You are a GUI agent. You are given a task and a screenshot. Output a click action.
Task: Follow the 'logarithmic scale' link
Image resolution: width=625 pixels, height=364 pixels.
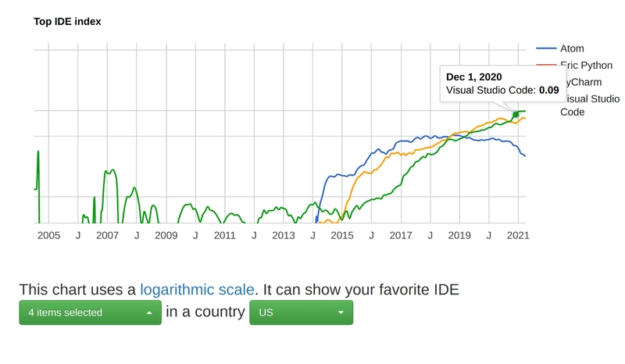point(197,290)
